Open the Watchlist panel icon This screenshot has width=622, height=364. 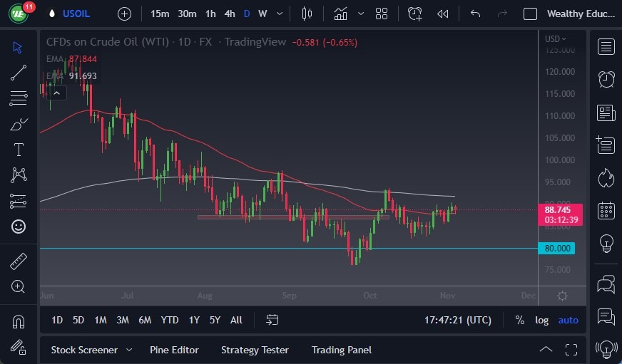click(606, 47)
